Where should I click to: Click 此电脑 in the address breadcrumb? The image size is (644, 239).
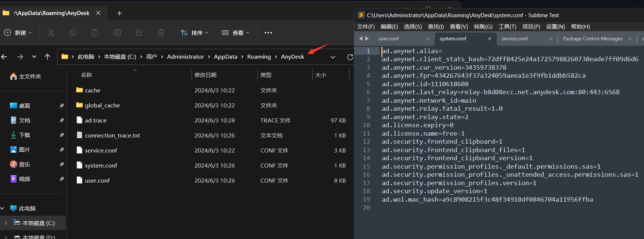(x=86, y=57)
